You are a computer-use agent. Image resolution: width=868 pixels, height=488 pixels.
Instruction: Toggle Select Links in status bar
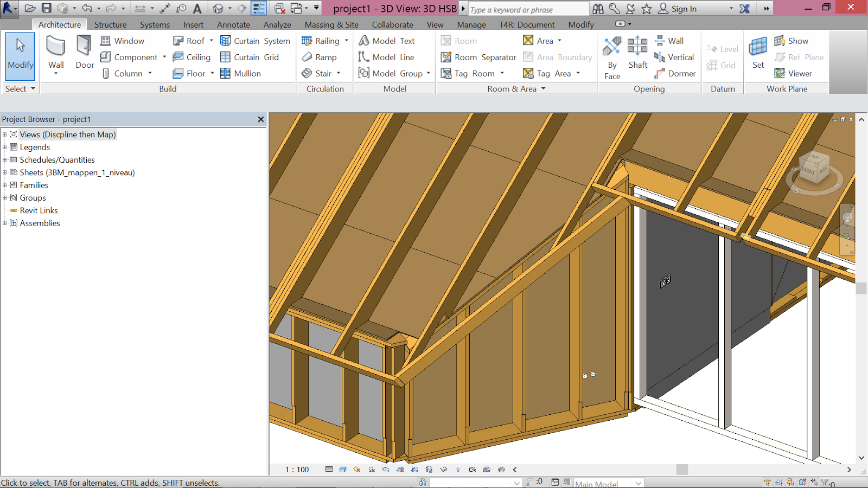tap(767, 482)
